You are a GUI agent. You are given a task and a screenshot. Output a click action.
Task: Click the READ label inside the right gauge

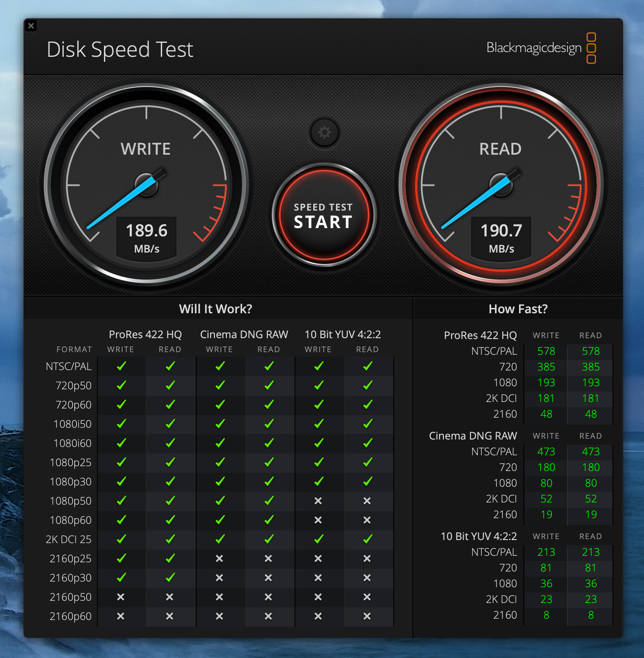[x=500, y=149]
